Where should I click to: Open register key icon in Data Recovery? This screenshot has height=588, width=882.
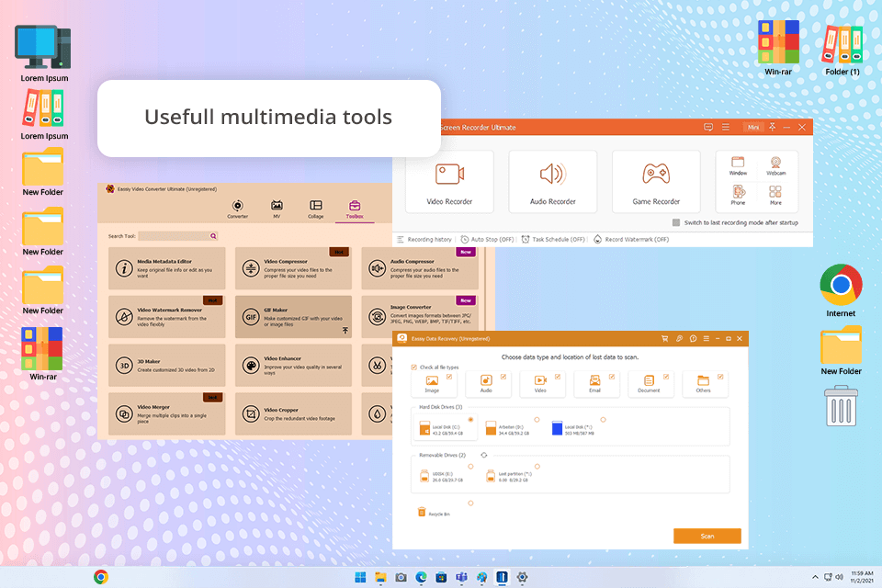coord(679,339)
